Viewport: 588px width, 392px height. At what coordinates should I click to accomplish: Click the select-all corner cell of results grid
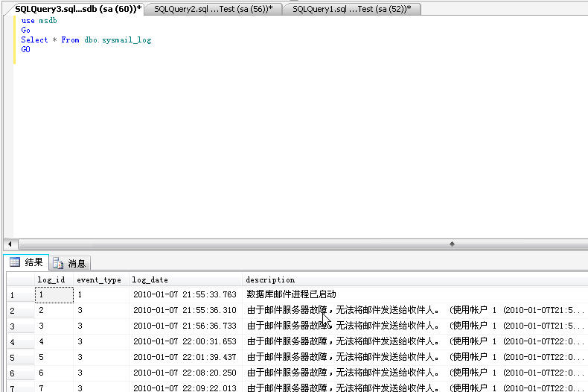pos(21,279)
